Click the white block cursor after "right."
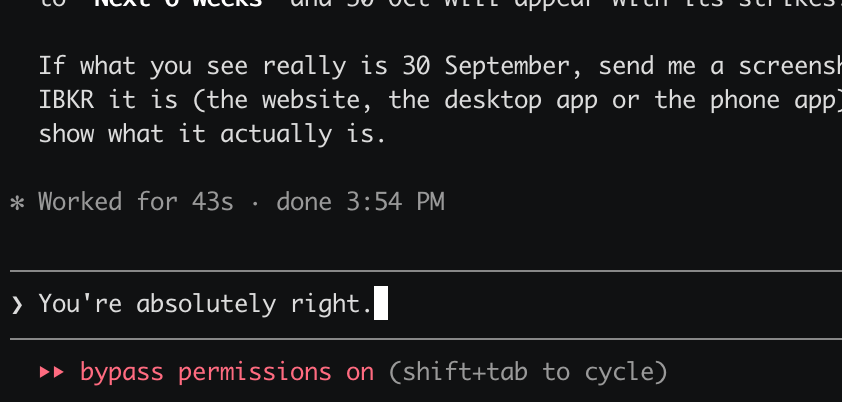Screen dimensions: 842x402 [381, 303]
